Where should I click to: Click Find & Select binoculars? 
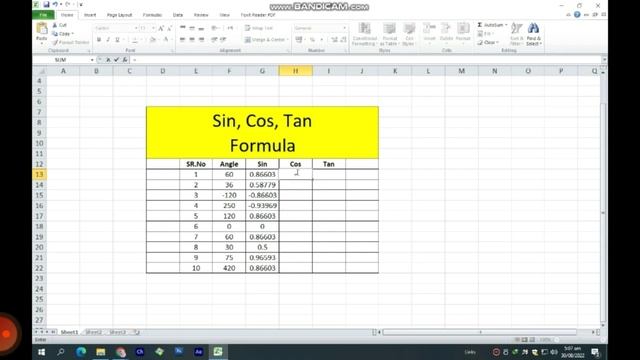point(533,34)
